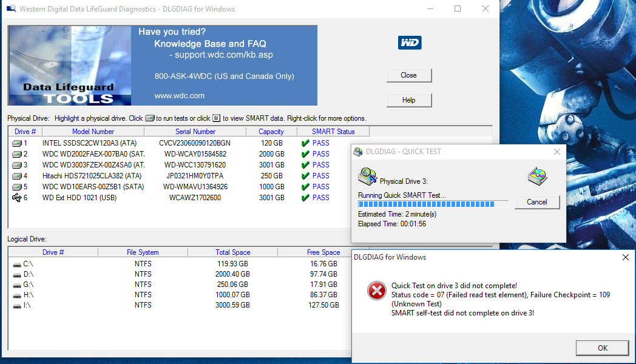Select drive 4 Hitachi disk icon
Image resolution: width=636 pixels, height=364 pixels.
(16, 177)
